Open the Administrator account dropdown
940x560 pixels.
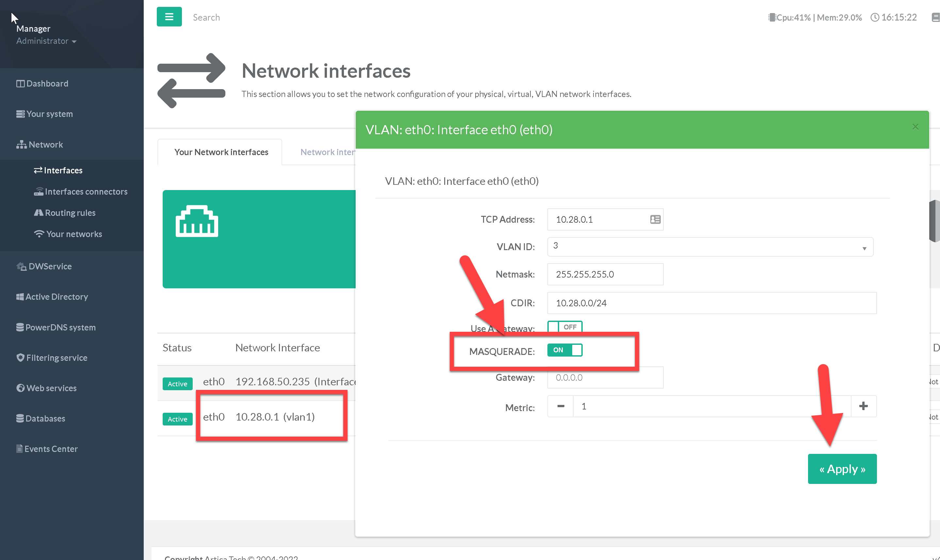(46, 41)
